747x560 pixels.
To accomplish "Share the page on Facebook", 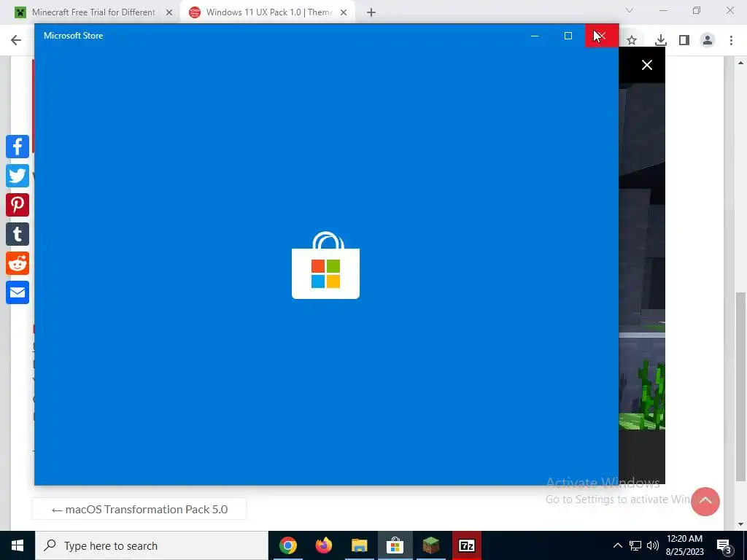I will (x=18, y=146).
